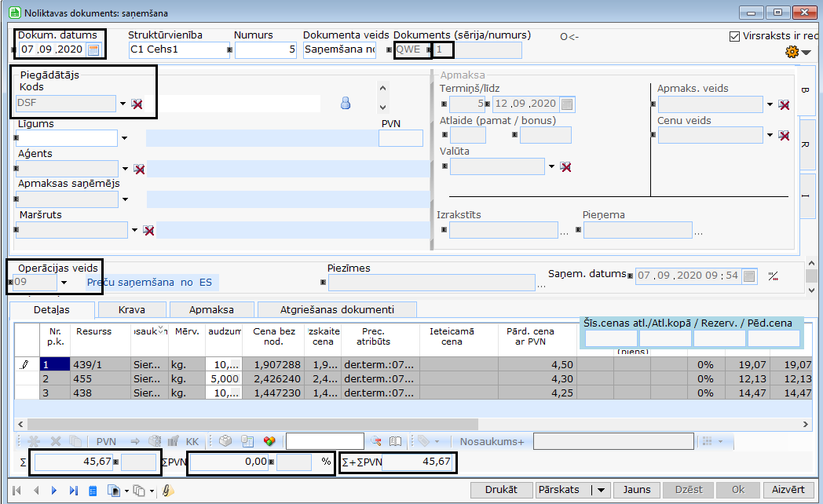Click the colored cubes toolbar icon
The width and height of the screenshot is (823, 504).
pos(269,441)
